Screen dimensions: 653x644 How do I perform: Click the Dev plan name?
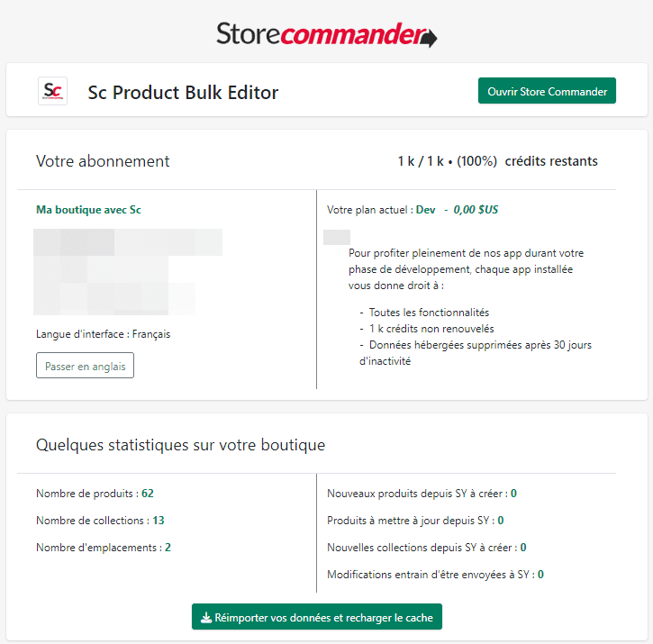pyautogui.click(x=425, y=210)
